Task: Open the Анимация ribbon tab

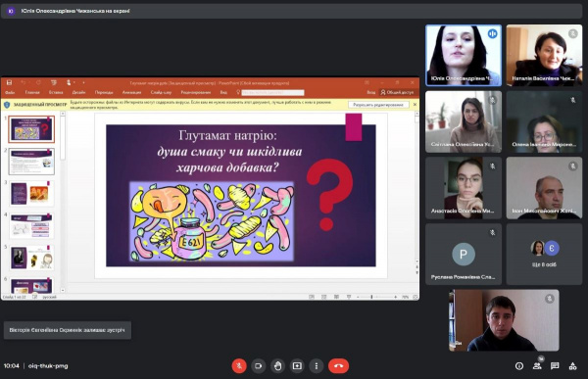Action: 131,92
